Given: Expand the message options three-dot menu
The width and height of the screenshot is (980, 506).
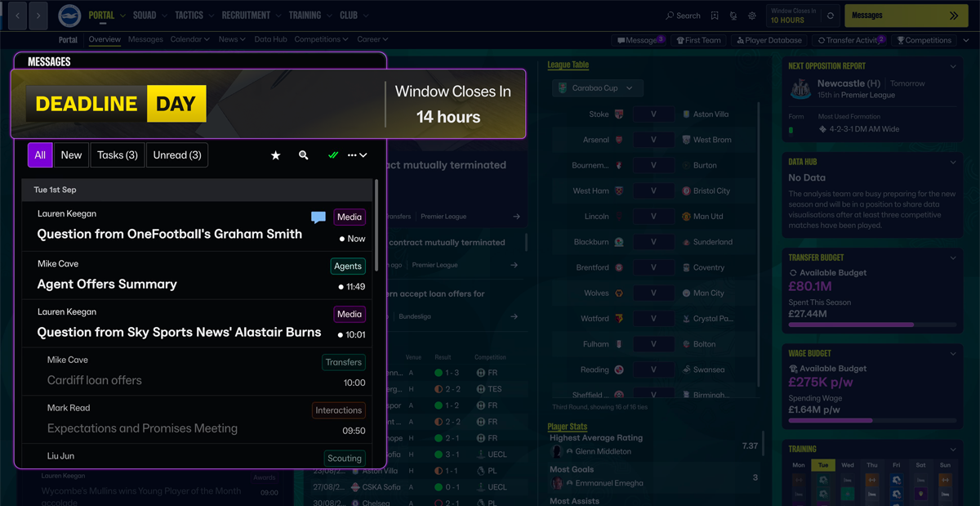Looking at the screenshot, I should pos(358,155).
